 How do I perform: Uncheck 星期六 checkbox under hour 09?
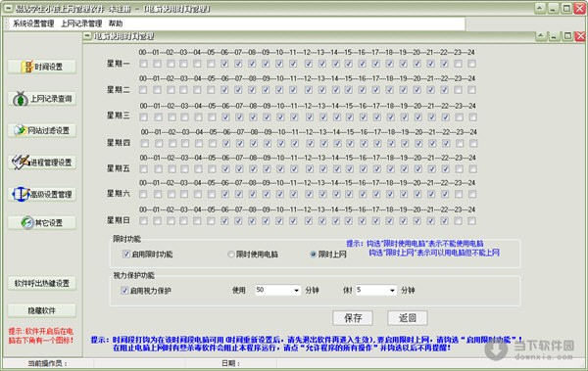tap(266, 194)
